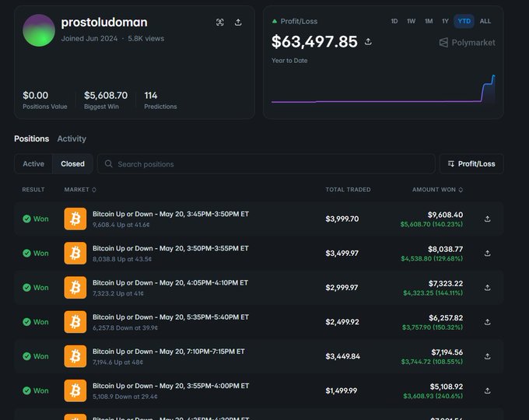Viewport: 529px width, 420px height.
Task: Click the $5,108.92 amount won
Action: [x=447, y=387]
